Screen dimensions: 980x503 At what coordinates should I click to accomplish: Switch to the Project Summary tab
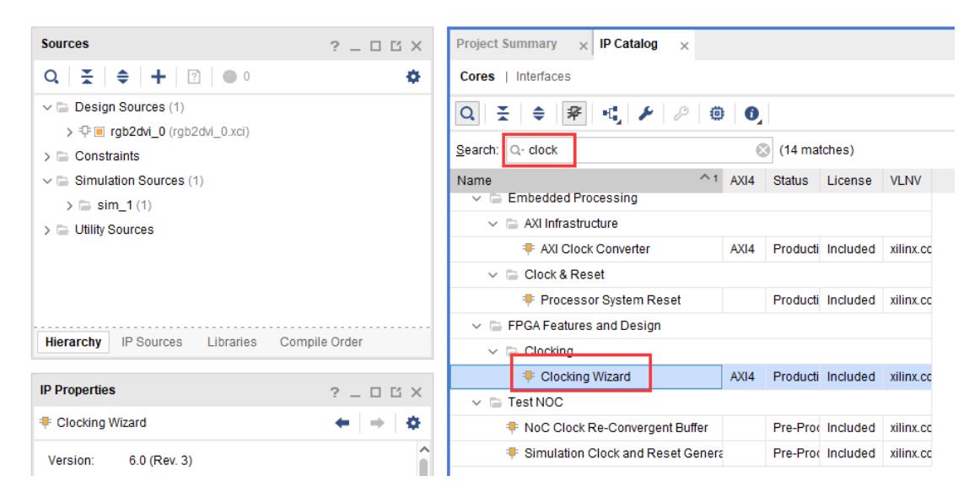coord(505,44)
